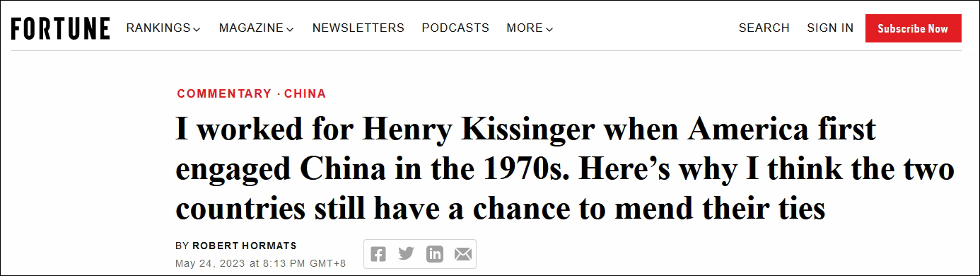Expand the More menu chevron

coord(549,29)
